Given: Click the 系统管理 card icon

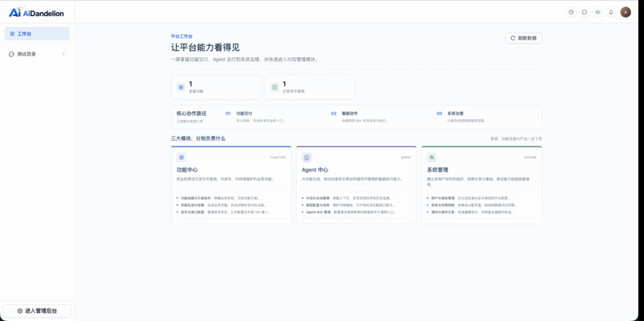Looking at the screenshot, I should pos(431,157).
